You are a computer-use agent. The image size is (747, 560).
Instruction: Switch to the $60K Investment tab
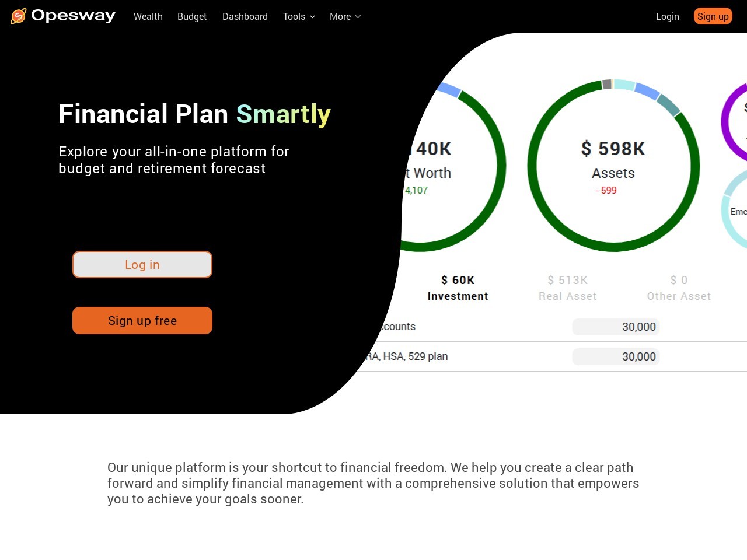(458, 288)
